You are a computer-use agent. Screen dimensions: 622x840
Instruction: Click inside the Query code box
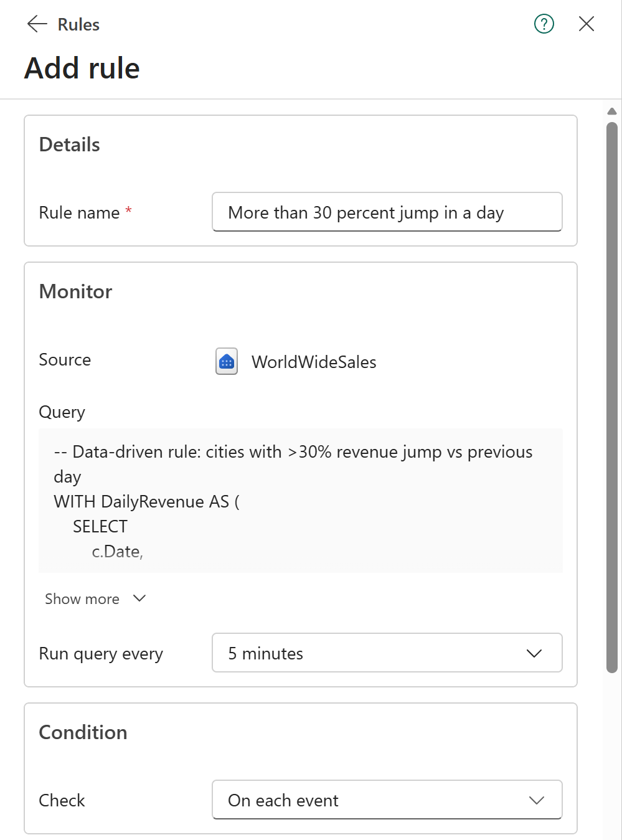(x=301, y=501)
